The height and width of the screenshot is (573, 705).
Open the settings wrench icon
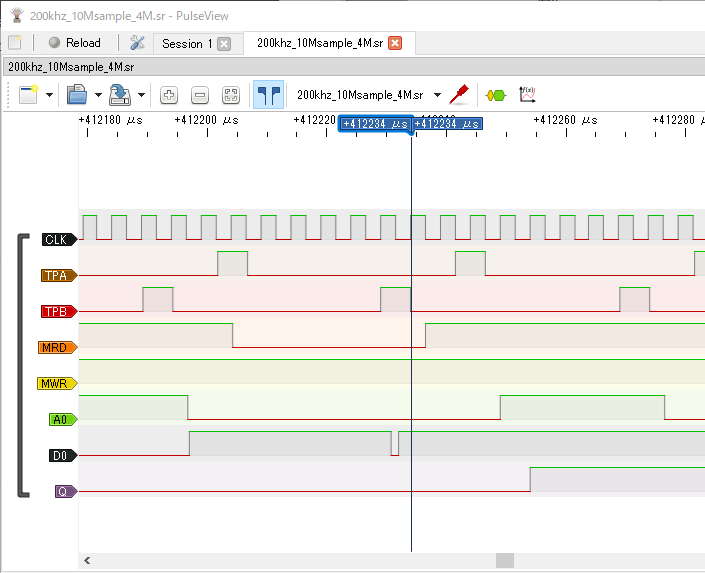(x=138, y=43)
